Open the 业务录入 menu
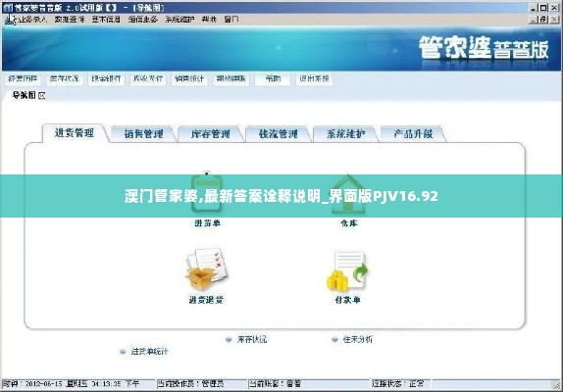 point(32,20)
